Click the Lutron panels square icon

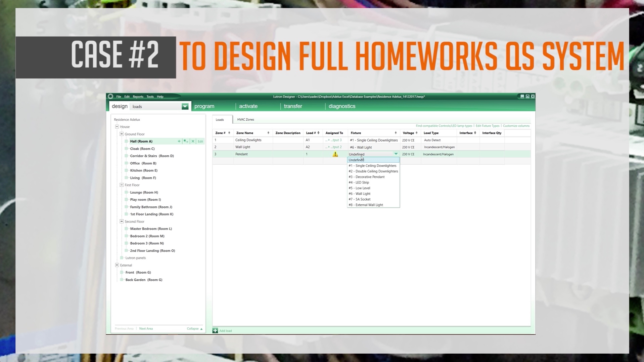(x=122, y=258)
